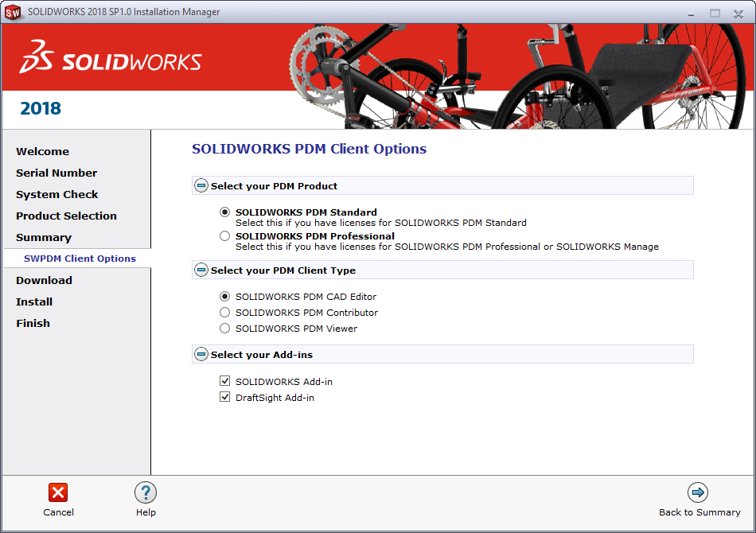Click the Back to Summary label
756x533 pixels.
(699, 512)
